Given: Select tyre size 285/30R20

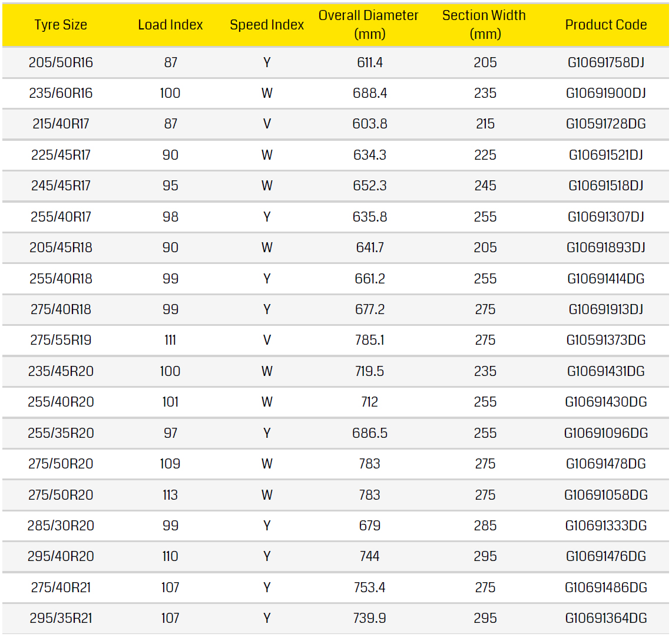Looking at the screenshot, I should pyautogui.click(x=61, y=526).
